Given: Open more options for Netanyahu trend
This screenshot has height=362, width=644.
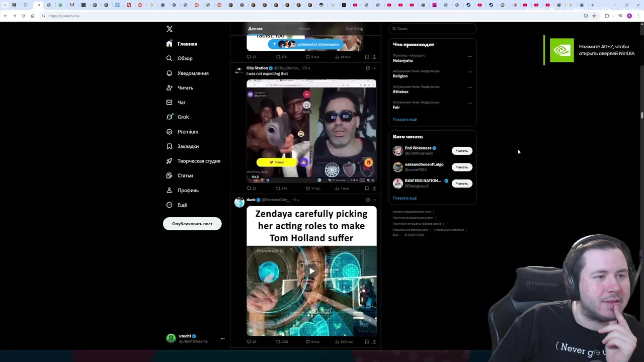Looking at the screenshot, I should [x=470, y=56].
